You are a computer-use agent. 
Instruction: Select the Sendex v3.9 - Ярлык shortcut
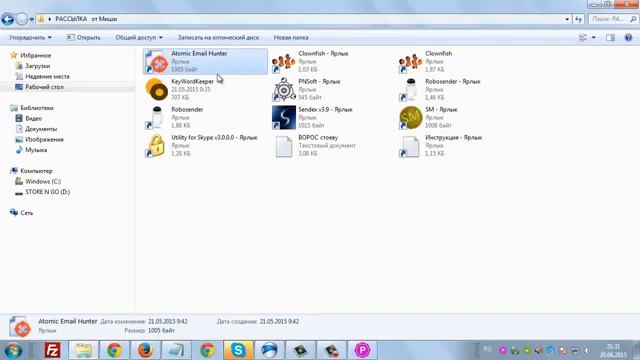[x=312, y=118]
